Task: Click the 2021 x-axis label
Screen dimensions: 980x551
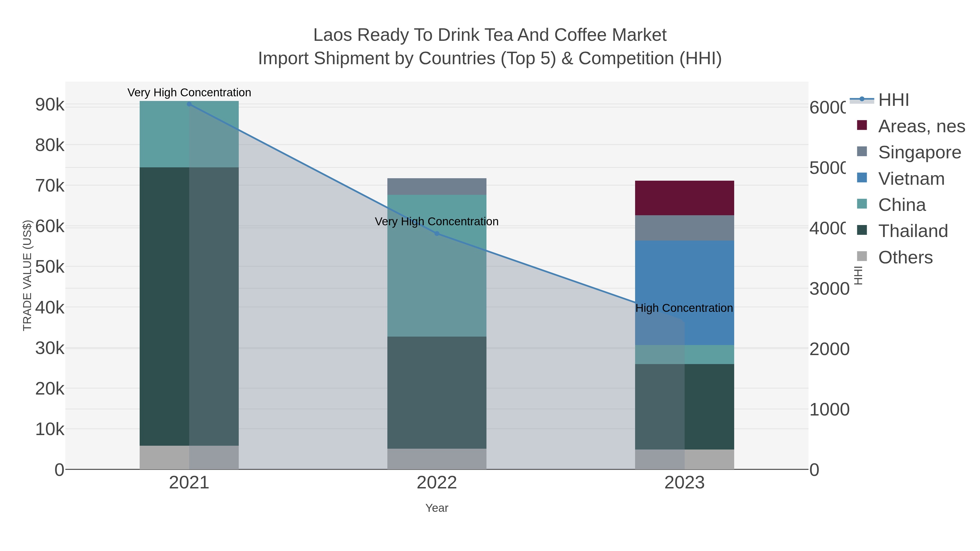Action: (189, 482)
